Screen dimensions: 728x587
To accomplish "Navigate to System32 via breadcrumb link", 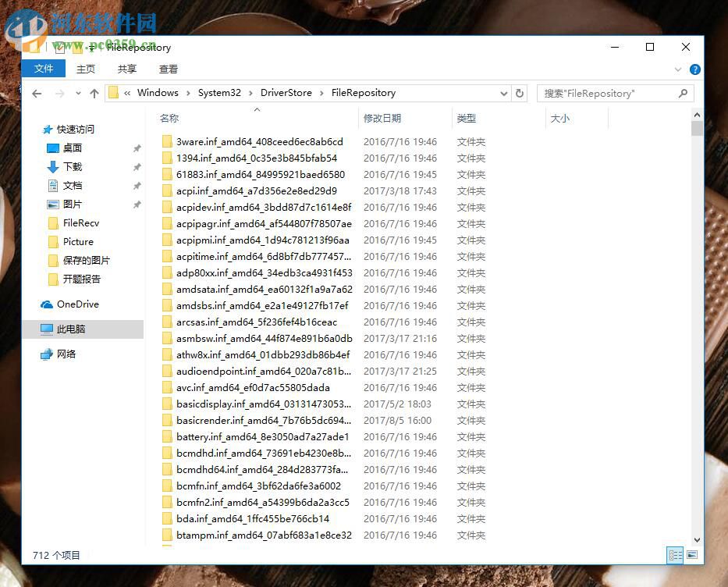I will click(x=220, y=93).
